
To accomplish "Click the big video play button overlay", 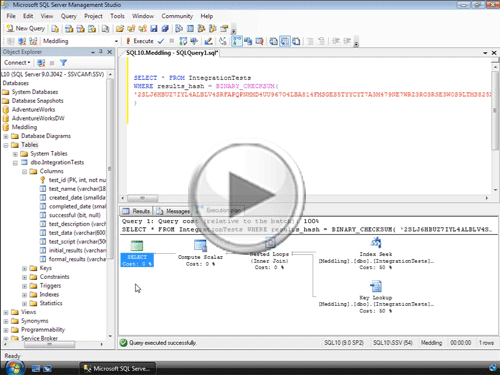I will pos(247,195).
